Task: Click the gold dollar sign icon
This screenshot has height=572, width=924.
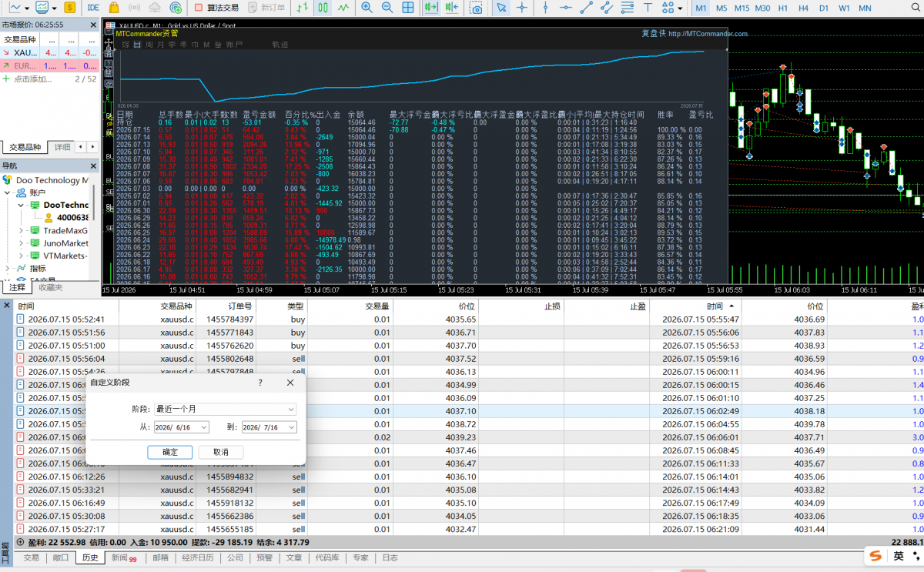Action: click(x=70, y=8)
